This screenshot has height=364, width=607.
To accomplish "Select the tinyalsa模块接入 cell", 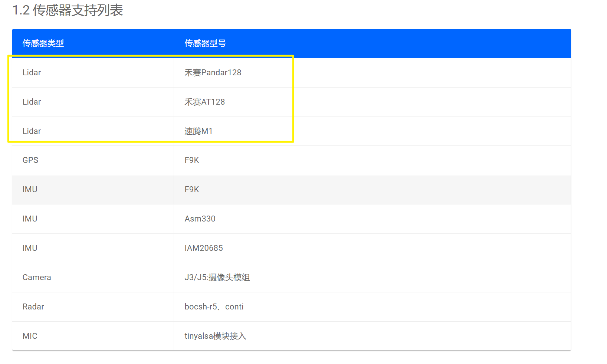I will tap(215, 336).
